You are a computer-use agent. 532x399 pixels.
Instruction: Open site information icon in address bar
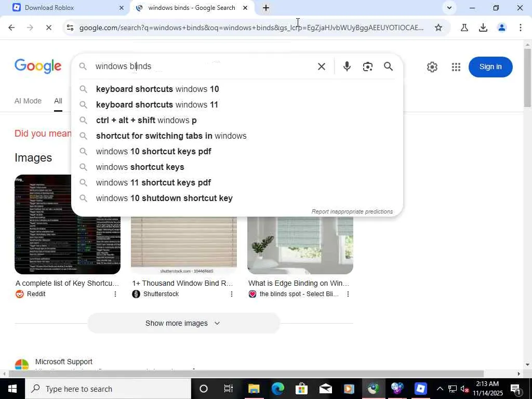(70, 28)
